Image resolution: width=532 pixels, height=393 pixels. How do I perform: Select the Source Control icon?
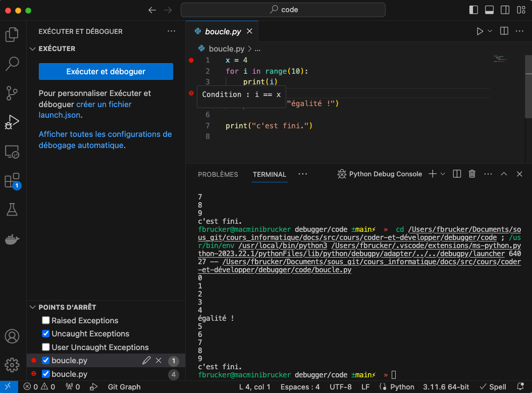(12, 93)
